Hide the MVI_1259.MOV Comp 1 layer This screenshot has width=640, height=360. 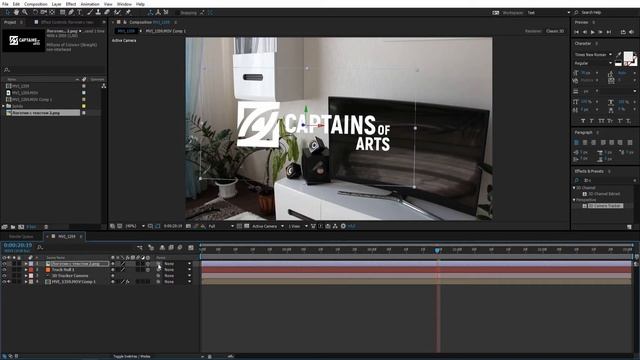coord(4,282)
